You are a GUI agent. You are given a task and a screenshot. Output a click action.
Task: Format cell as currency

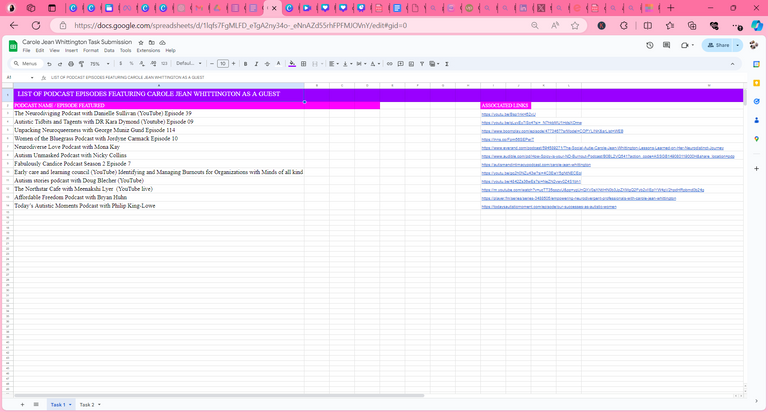[x=120, y=64]
